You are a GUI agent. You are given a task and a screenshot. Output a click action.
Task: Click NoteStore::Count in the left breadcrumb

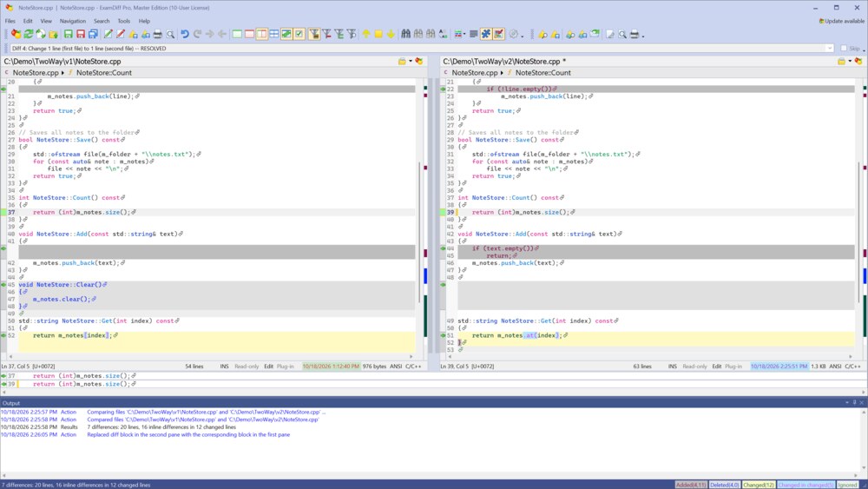(x=104, y=73)
